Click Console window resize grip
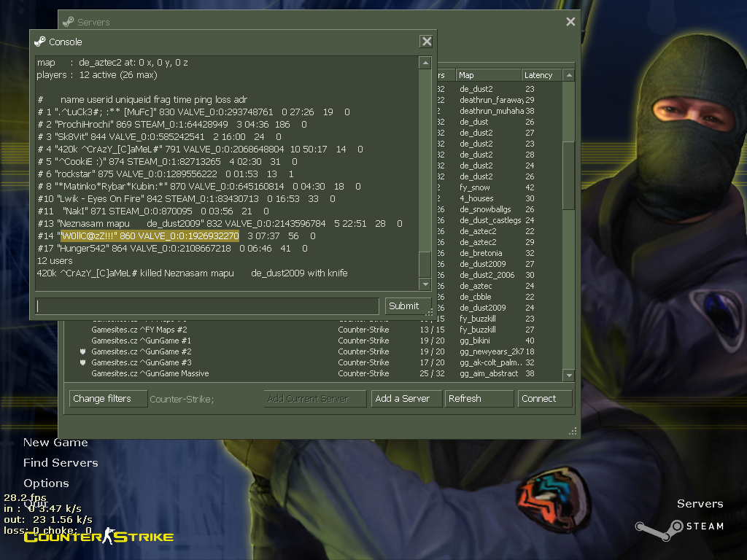 [429, 312]
